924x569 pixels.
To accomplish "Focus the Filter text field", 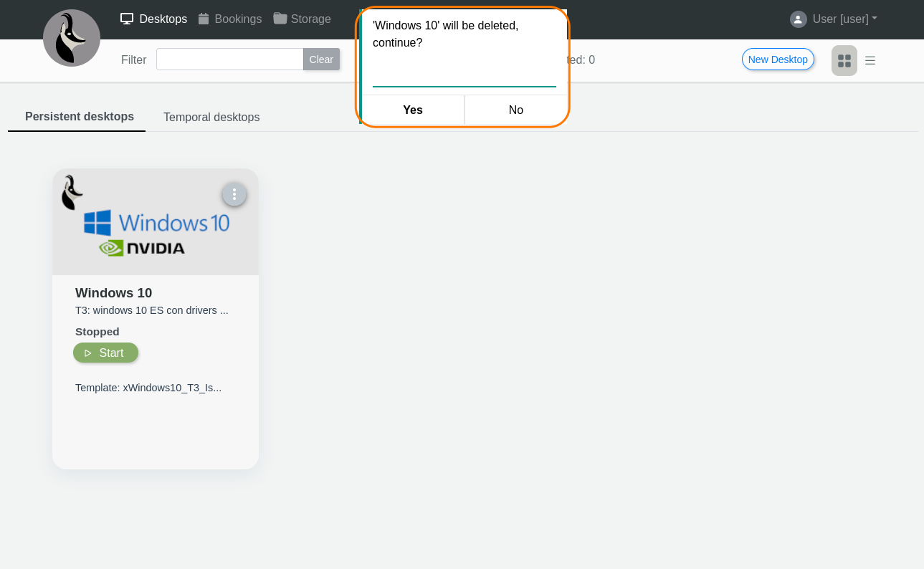I will pos(229,59).
